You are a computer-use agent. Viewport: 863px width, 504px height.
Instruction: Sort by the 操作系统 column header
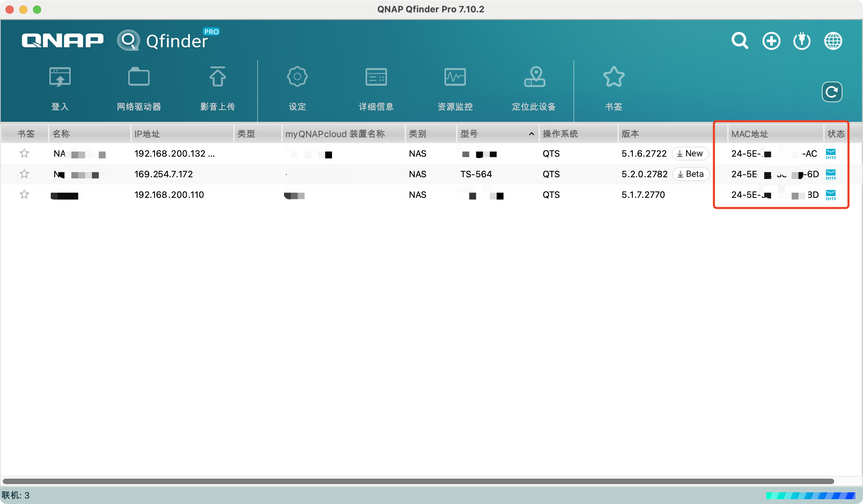(579, 134)
